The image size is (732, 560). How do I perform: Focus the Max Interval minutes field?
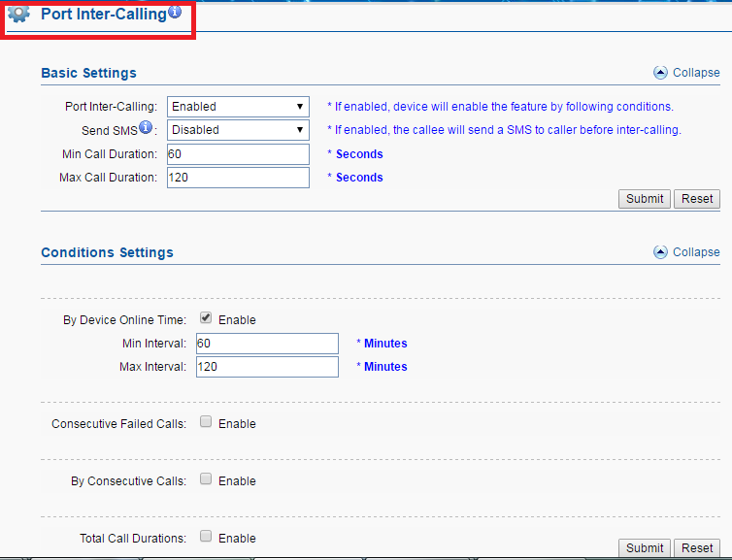(267, 367)
